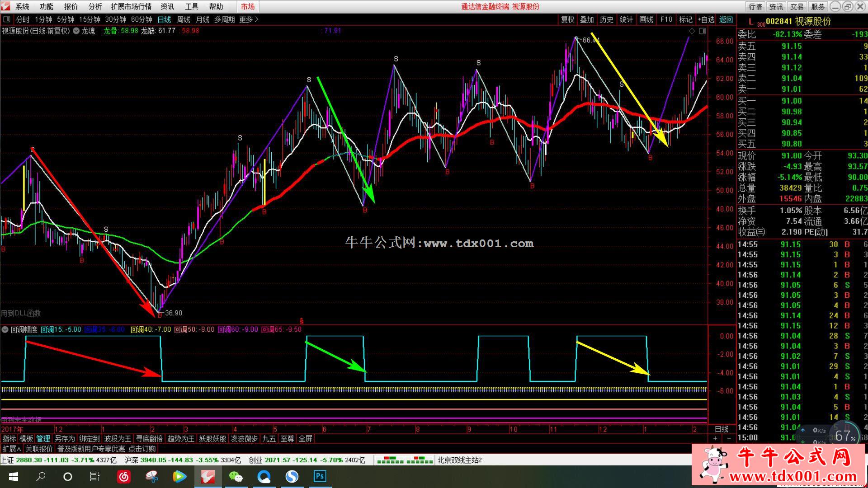Click the 历史 toolbar button
Screen dimensions: 868x488
pos(607,19)
